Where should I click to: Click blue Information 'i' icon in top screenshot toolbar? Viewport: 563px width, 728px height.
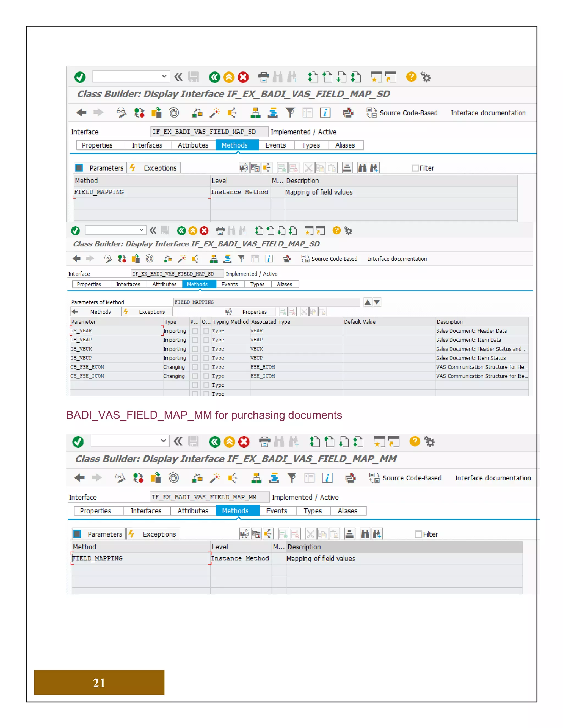pyautogui.click(x=325, y=113)
